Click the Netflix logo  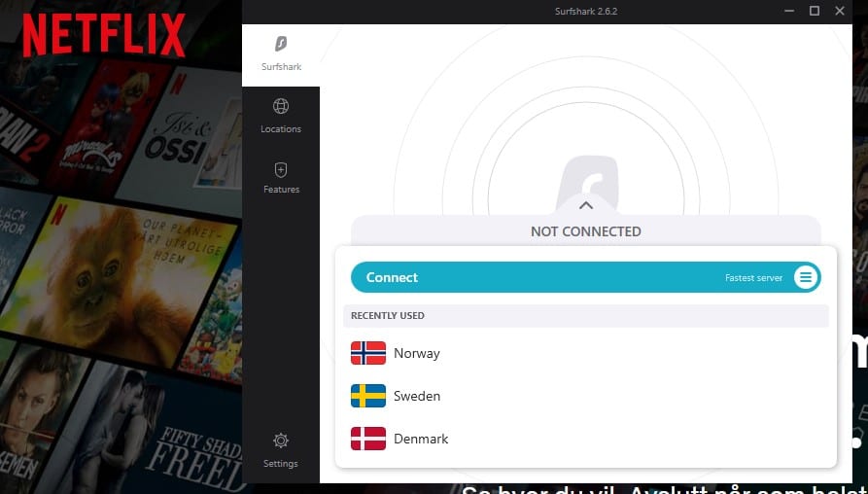[103, 35]
